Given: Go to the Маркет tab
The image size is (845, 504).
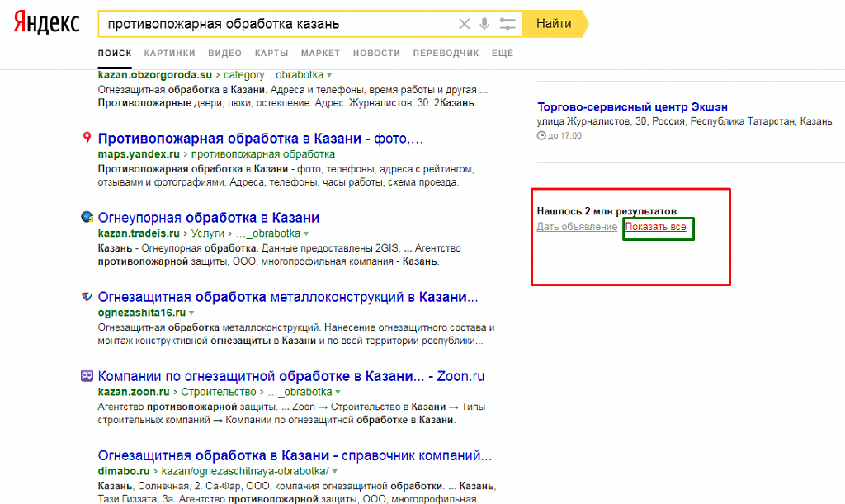Looking at the screenshot, I should pos(321,54).
